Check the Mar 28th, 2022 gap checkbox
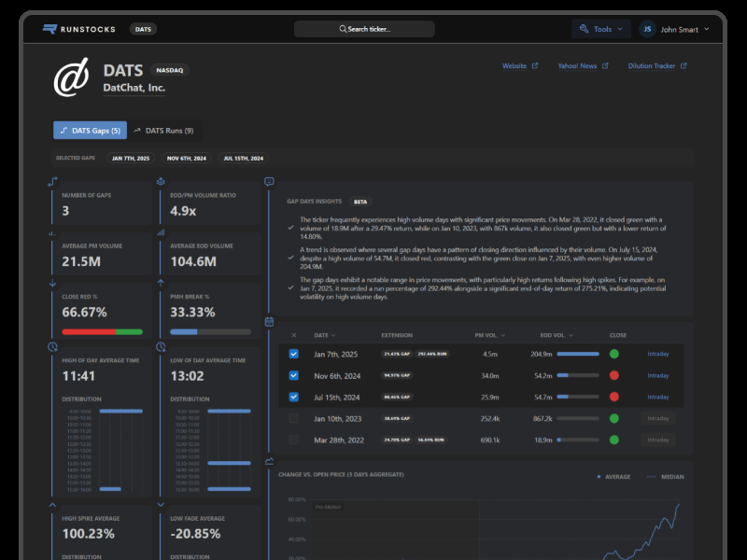 pyautogui.click(x=294, y=440)
